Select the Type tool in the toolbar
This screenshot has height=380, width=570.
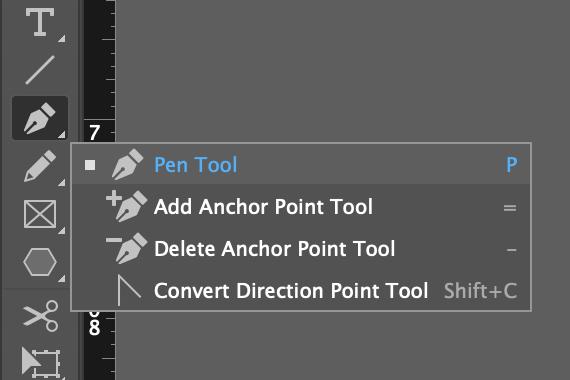pos(40,23)
